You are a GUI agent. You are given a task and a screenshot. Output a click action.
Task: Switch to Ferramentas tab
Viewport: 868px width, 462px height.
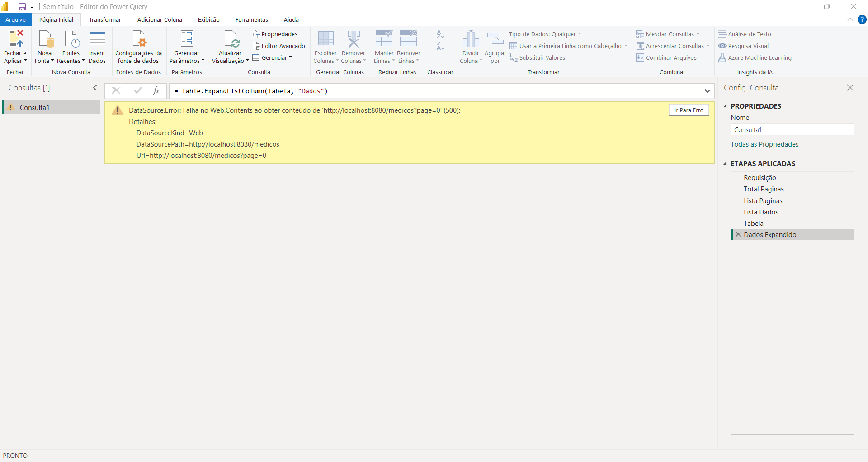[x=252, y=19]
